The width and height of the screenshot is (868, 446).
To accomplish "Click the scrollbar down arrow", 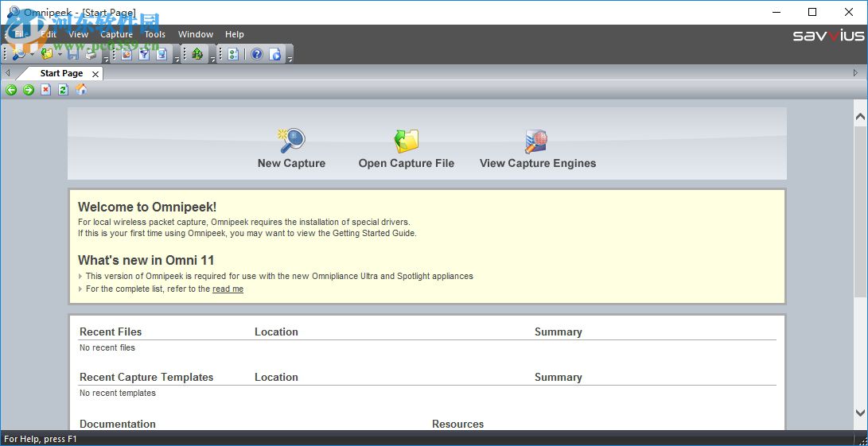I will 860,413.
